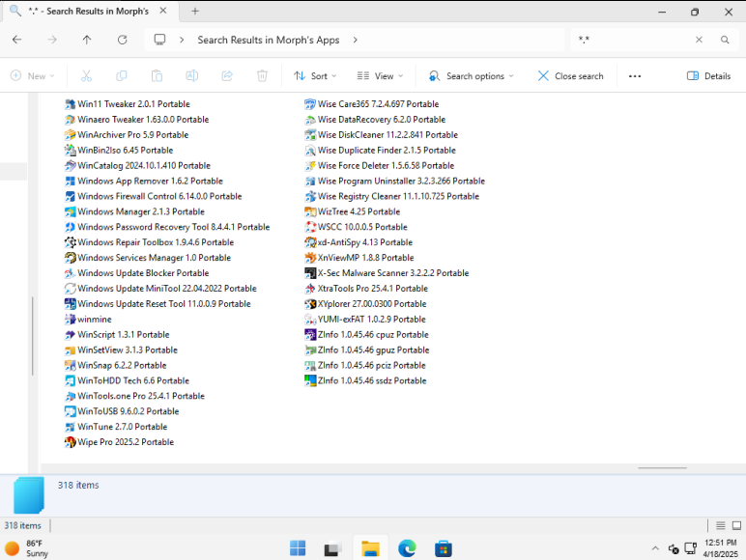Click into the search field
The image size is (746, 560).
point(633,40)
